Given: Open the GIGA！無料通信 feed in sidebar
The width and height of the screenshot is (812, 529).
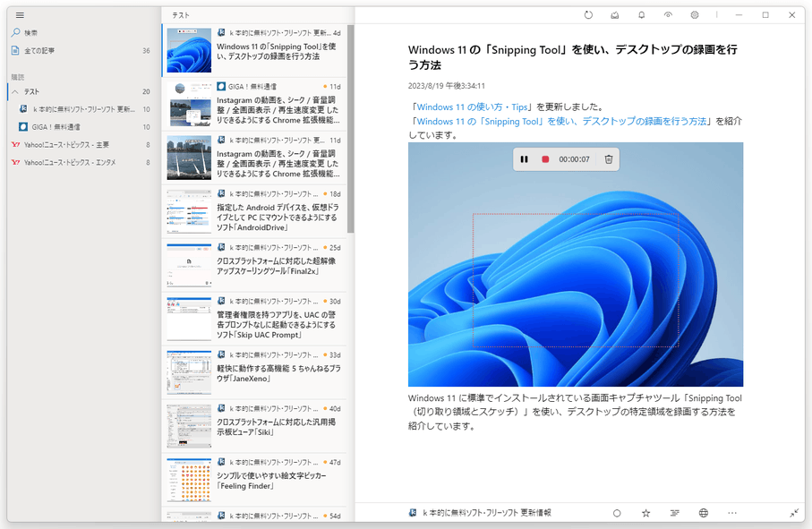Looking at the screenshot, I should coord(83,127).
